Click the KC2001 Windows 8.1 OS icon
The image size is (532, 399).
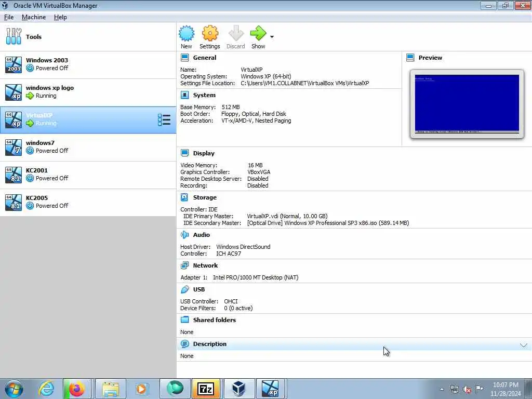[14, 175]
